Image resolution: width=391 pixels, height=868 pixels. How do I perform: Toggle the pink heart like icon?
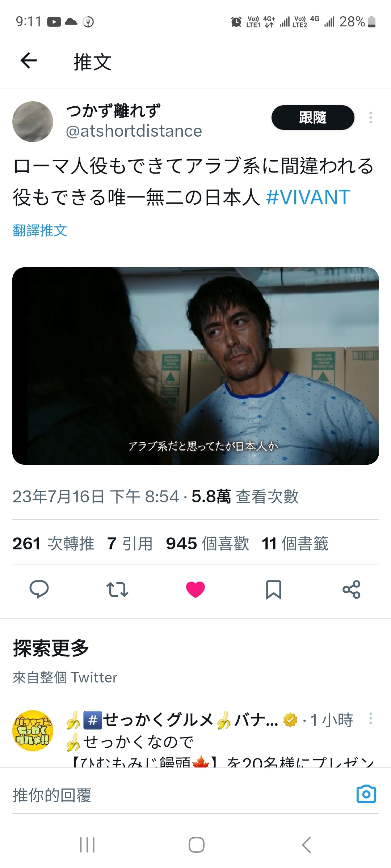195,590
